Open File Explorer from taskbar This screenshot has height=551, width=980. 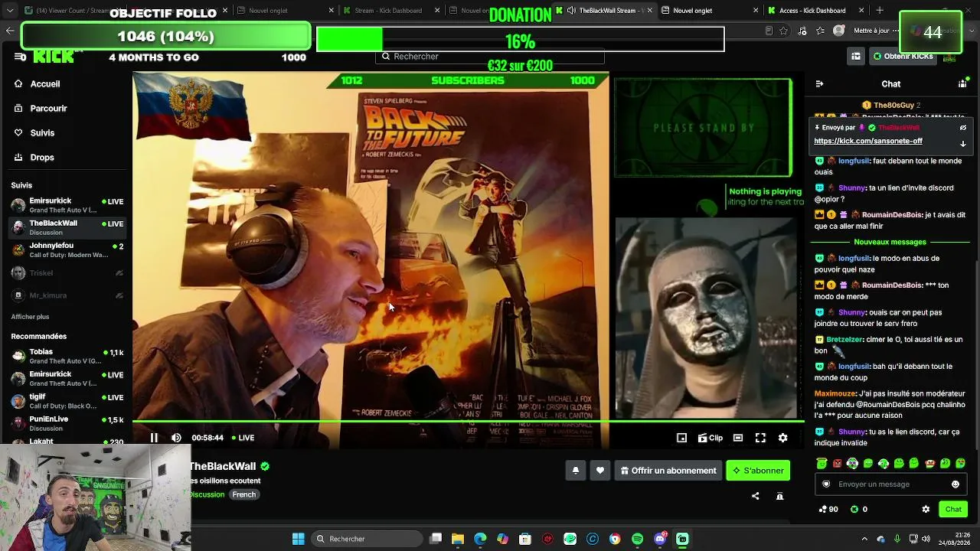458,539
